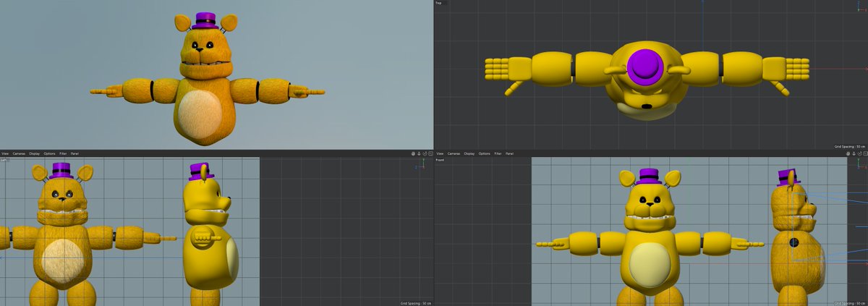
Task: Open Filter menu in Front viewport
Action: click(x=498, y=153)
